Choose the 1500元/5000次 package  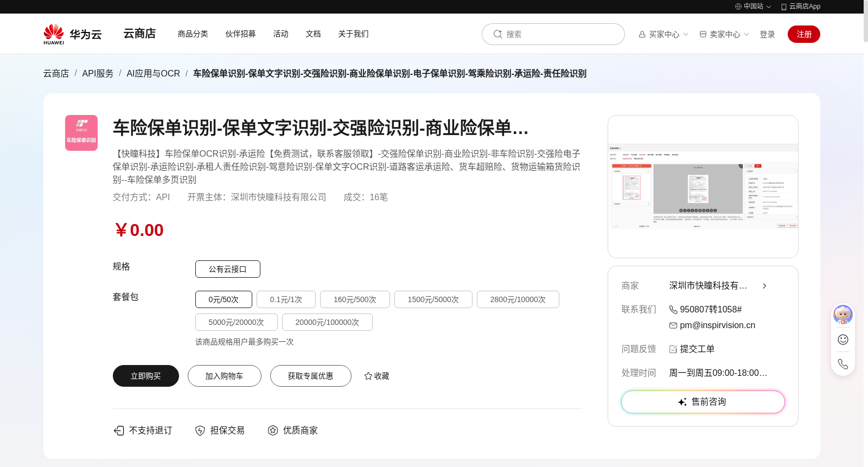point(433,299)
